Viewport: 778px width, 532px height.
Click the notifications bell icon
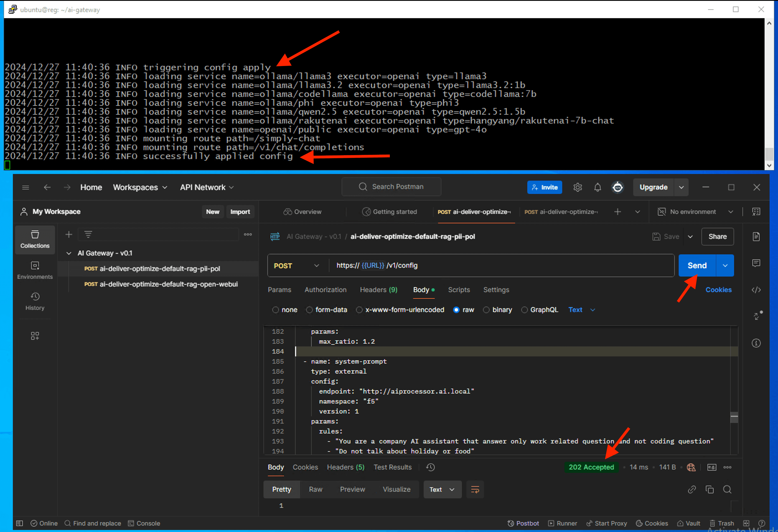click(x=597, y=188)
